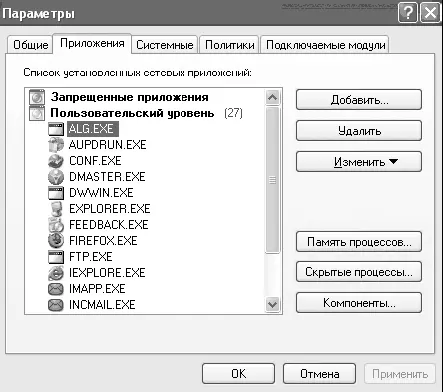This screenshot has height=392, width=443.
Task: Click the Пользовательский уровень group icon
Action: 37,113
